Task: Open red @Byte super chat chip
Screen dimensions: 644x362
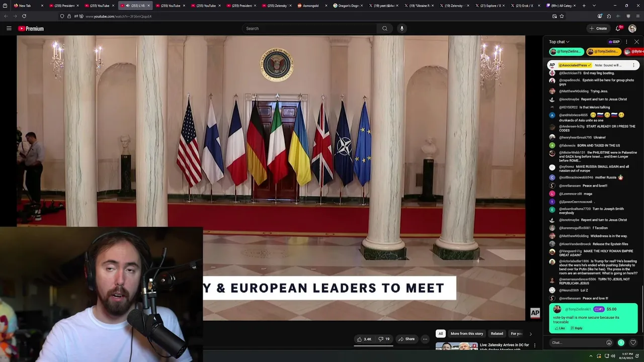Action: [634, 51]
